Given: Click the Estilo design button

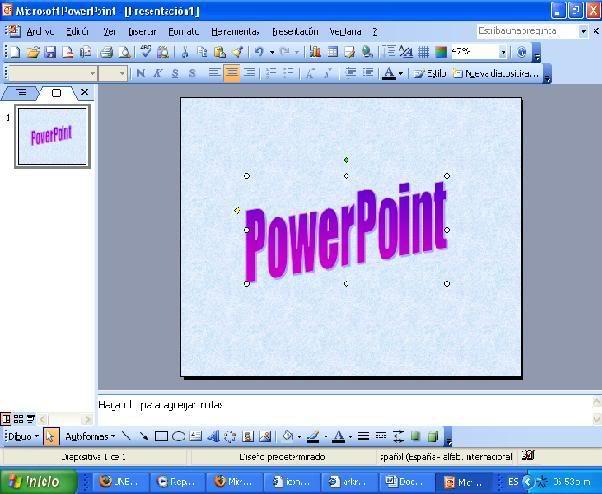Looking at the screenshot, I should pos(430,73).
